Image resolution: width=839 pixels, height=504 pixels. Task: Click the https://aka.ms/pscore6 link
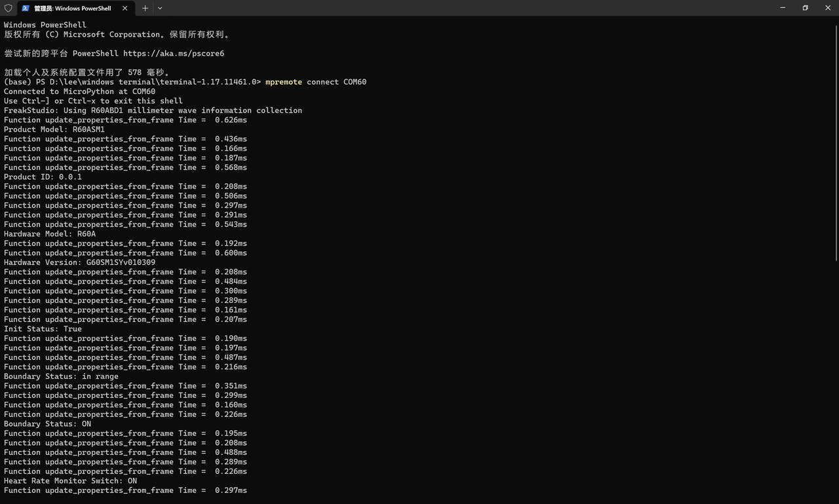pyautogui.click(x=174, y=53)
